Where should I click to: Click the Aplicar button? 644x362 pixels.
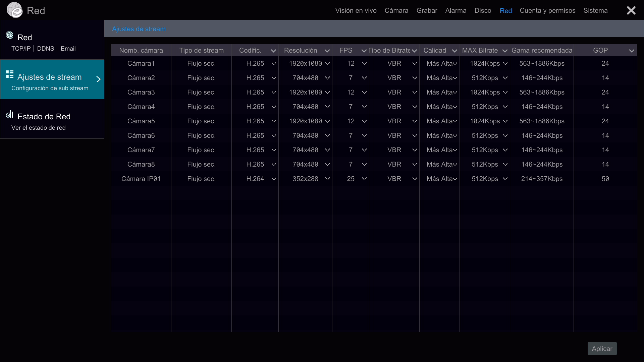click(602, 349)
